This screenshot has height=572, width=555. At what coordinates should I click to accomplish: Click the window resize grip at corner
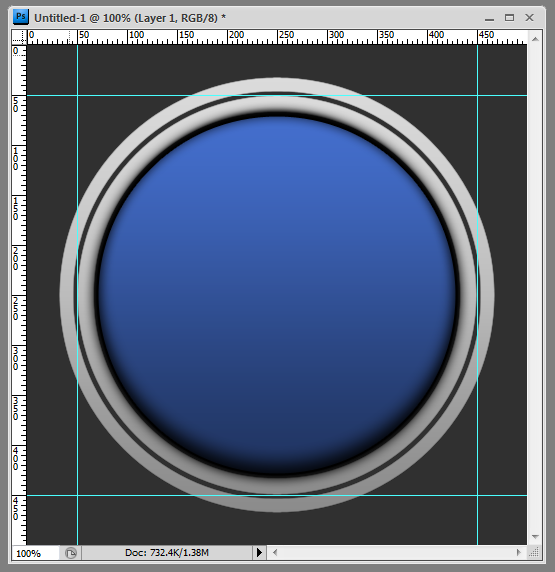pos(534,553)
